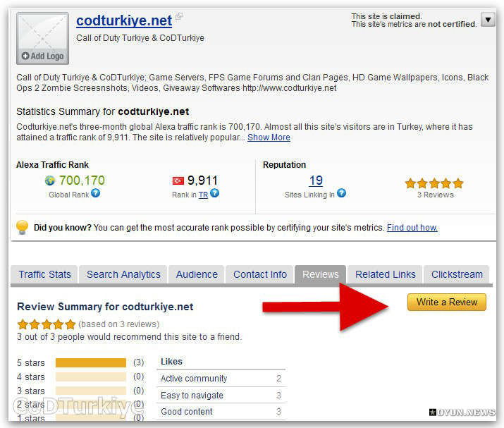504x428 pixels.
Task: Click the 'based on 3 reviews' text
Action: click(119, 324)
